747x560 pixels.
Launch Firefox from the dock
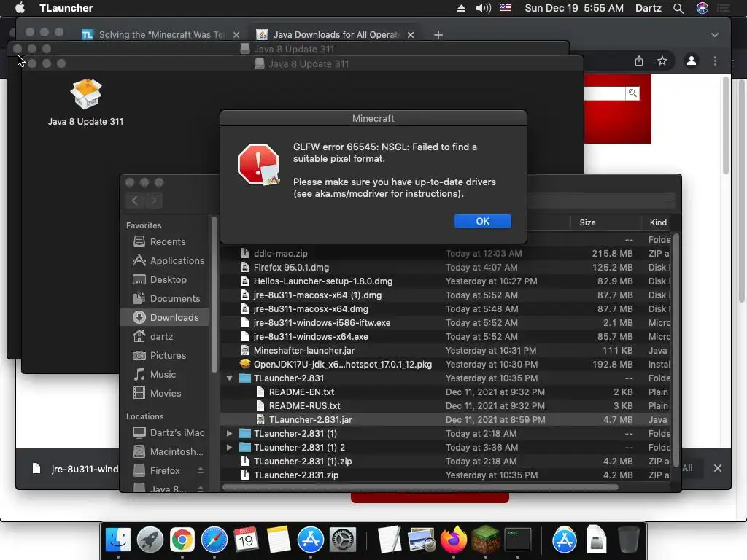(x=454, y=540)
